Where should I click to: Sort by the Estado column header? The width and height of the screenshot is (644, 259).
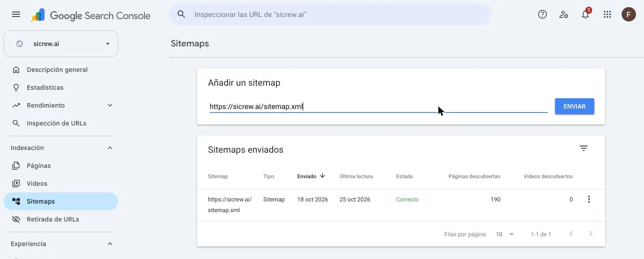[404, 176]
